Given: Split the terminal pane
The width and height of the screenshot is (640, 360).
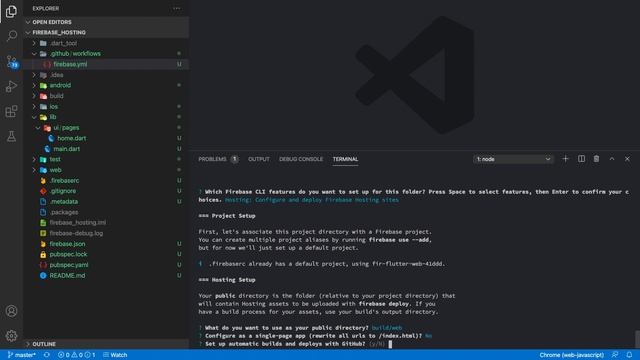Looking at the screenshot, I should point(581,159).
